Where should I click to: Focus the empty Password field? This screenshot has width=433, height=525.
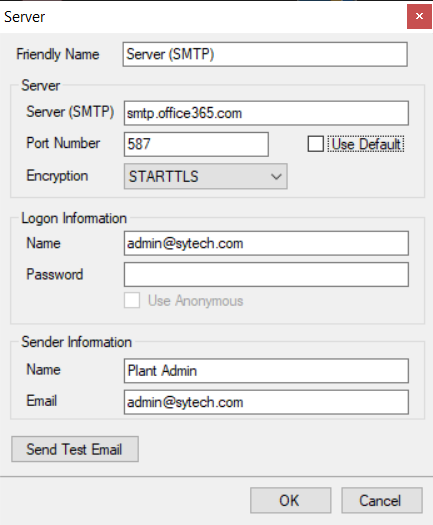[x=266, y=275]
